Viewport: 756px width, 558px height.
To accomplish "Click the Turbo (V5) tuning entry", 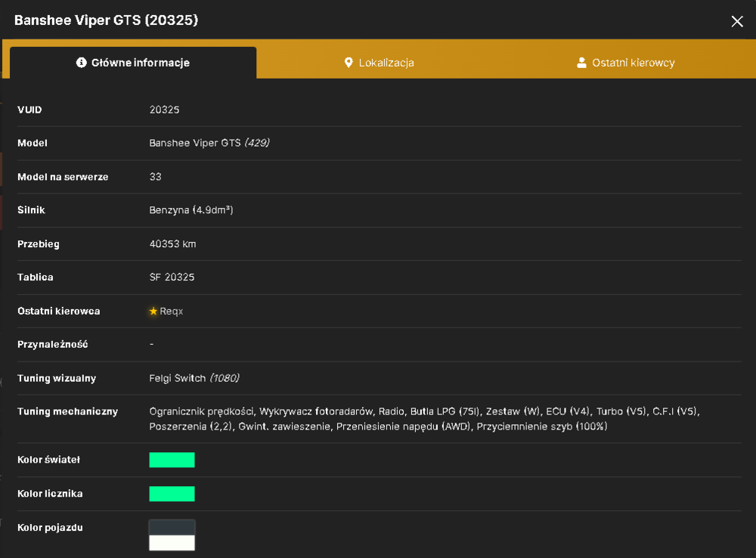I will [621, 411].
